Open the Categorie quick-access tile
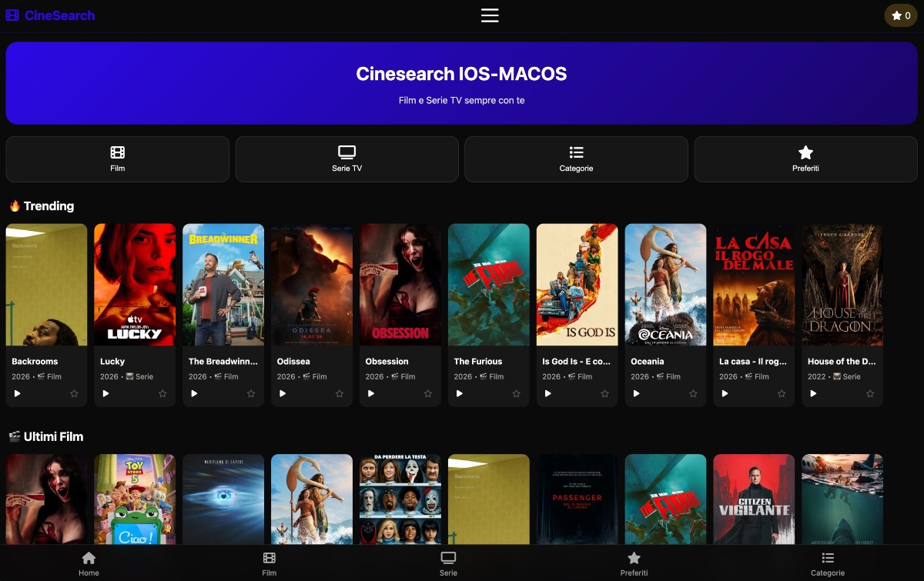The image size is (924, 581). click(576, 159)
